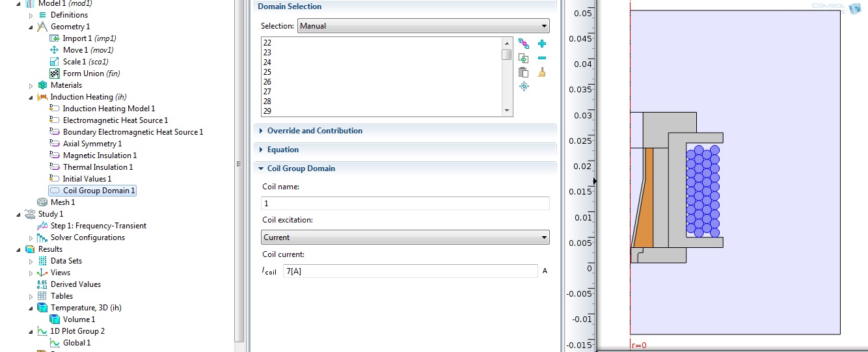Expand the Equation section

(x=282, y=150)
